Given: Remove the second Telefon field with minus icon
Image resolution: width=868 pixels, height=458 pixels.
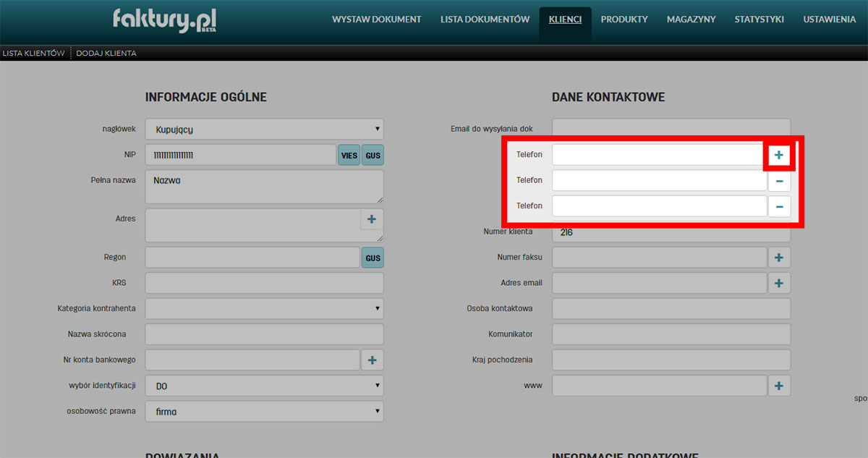Looking at the screenshot, I should (x=779, y=181).
